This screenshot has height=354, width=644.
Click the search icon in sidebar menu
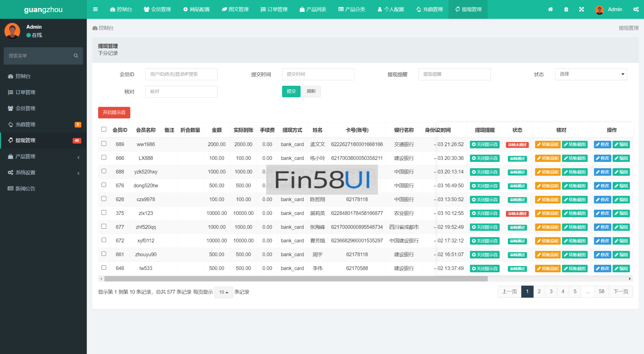click(76, 56)
